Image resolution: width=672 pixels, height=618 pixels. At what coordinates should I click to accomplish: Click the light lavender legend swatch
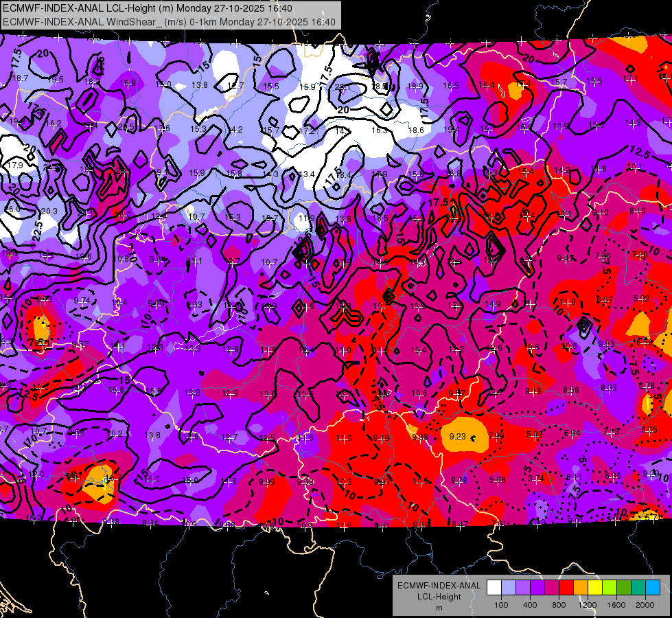click(509, 588)
